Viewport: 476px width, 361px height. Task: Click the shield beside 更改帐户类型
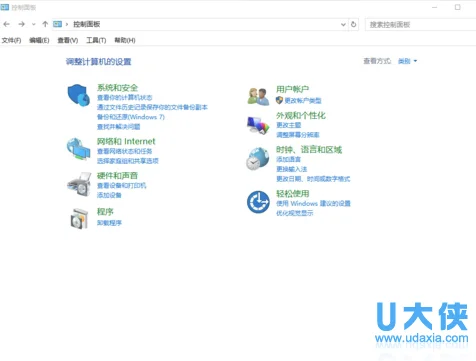click(x=279, y=100)
